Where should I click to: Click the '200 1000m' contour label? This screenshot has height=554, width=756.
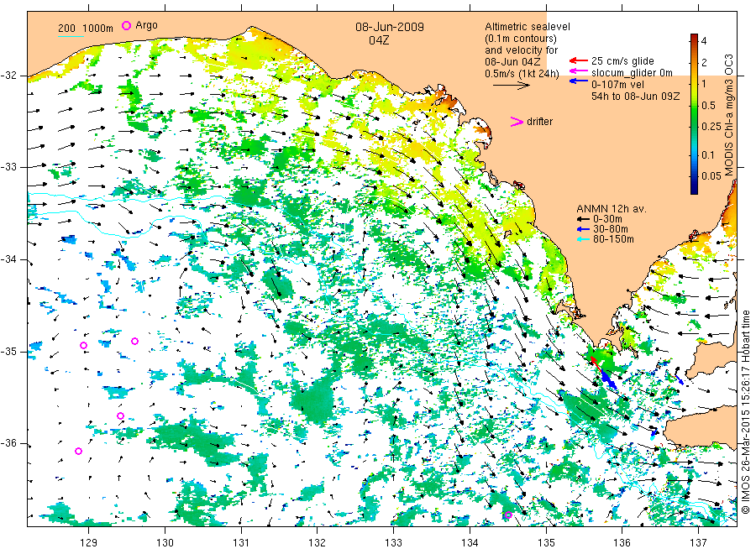(x=86, y=29)
